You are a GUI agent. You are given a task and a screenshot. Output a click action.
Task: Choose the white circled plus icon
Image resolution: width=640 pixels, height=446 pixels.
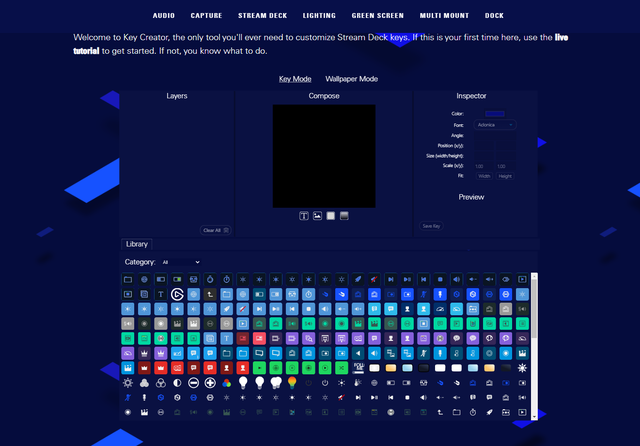click(210, 383)
